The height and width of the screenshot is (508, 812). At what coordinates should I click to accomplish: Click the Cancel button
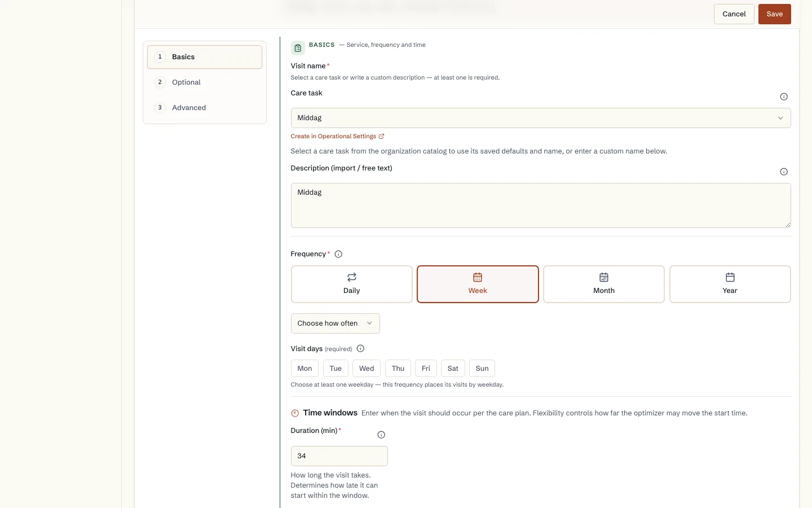pos(734,14)
